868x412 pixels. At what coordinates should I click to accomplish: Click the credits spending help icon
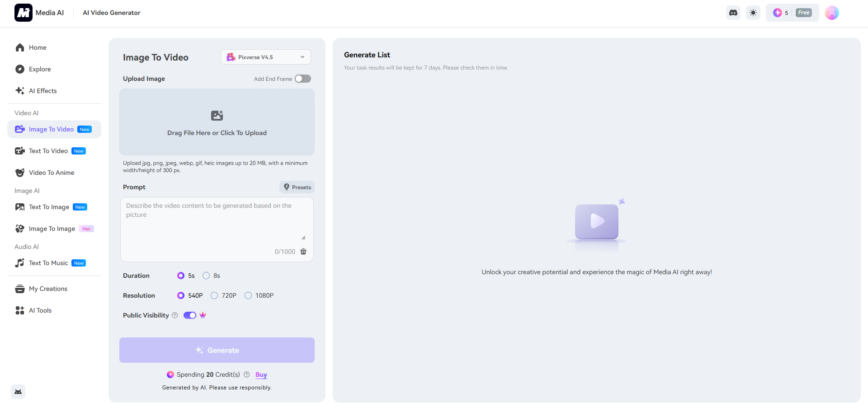(x=247, y=375)
